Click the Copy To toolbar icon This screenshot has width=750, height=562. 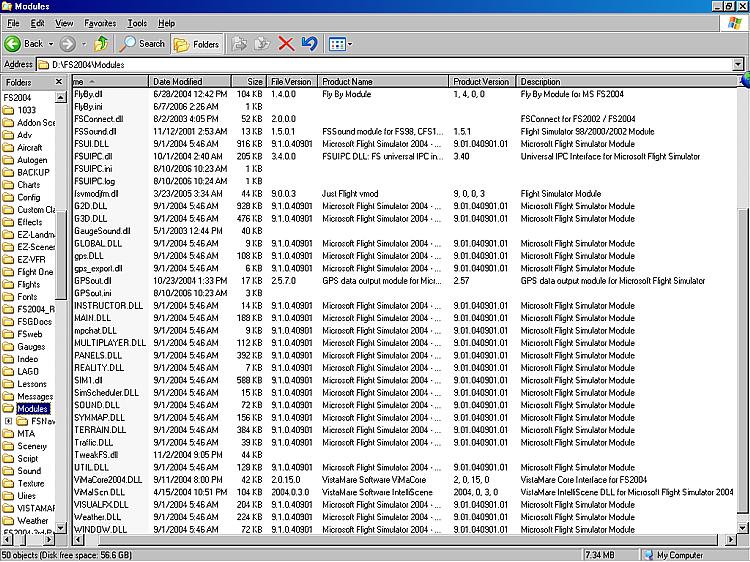[262, 44]
